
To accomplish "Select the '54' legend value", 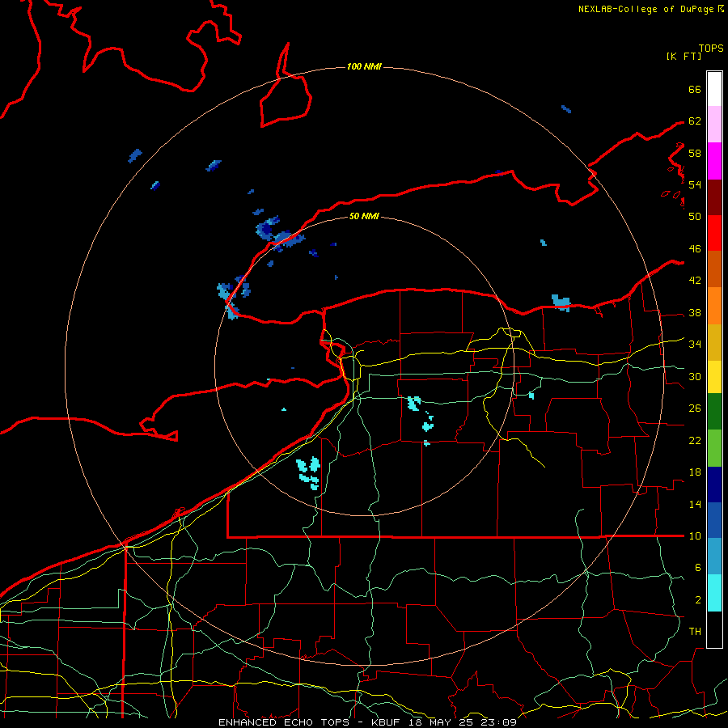I will (x=695, y=184).
